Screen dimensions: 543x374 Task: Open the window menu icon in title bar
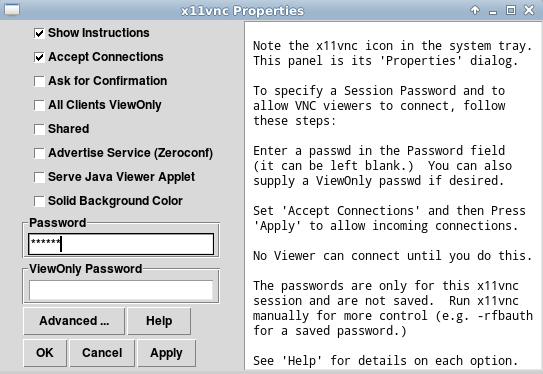click(x=12, y=10)
